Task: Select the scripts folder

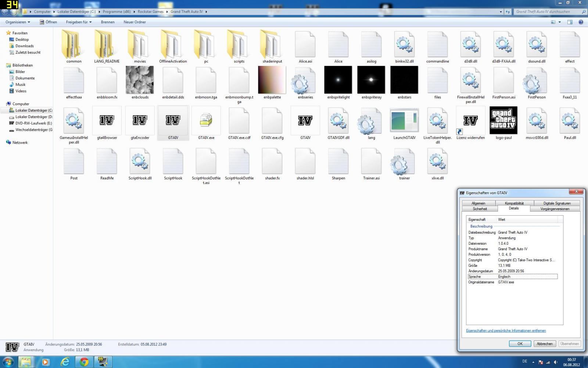Action: [239, 44]
